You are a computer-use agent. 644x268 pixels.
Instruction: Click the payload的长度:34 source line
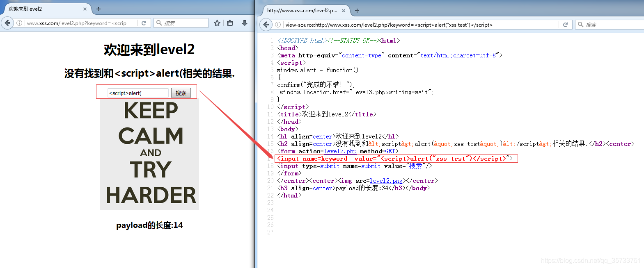(354, 188)
